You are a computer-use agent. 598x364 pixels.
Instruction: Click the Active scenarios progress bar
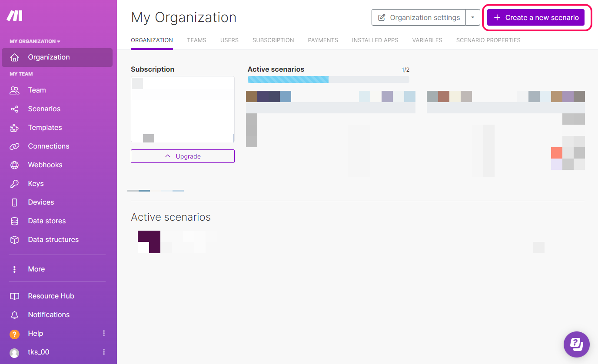tap(329, 79)
